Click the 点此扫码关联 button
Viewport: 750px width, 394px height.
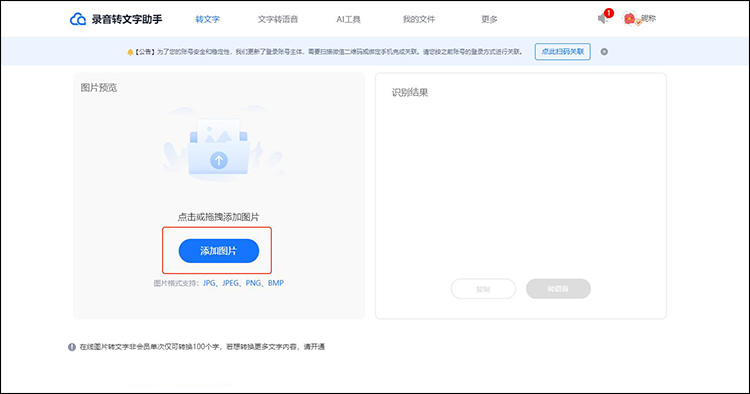point(562,52)
